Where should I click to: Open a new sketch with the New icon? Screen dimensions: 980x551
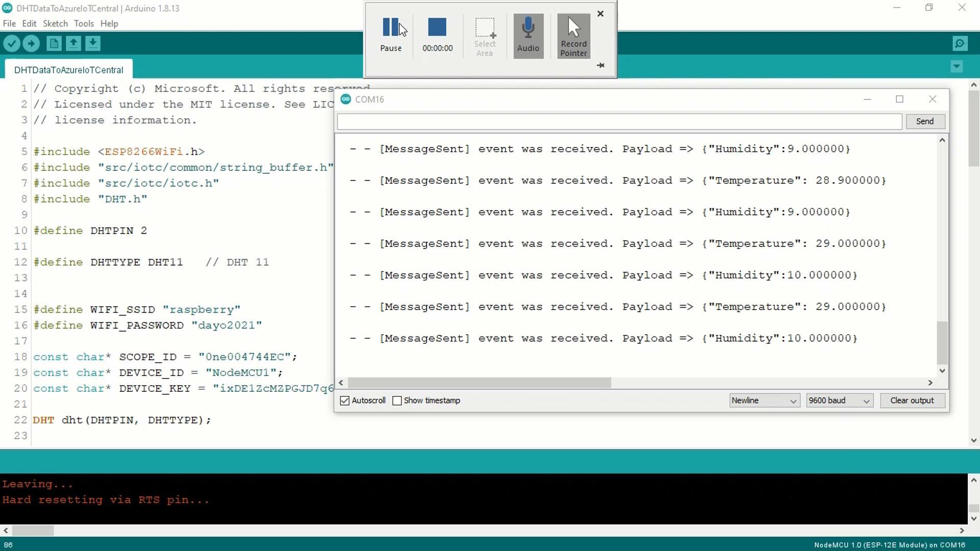coord(54,43)
